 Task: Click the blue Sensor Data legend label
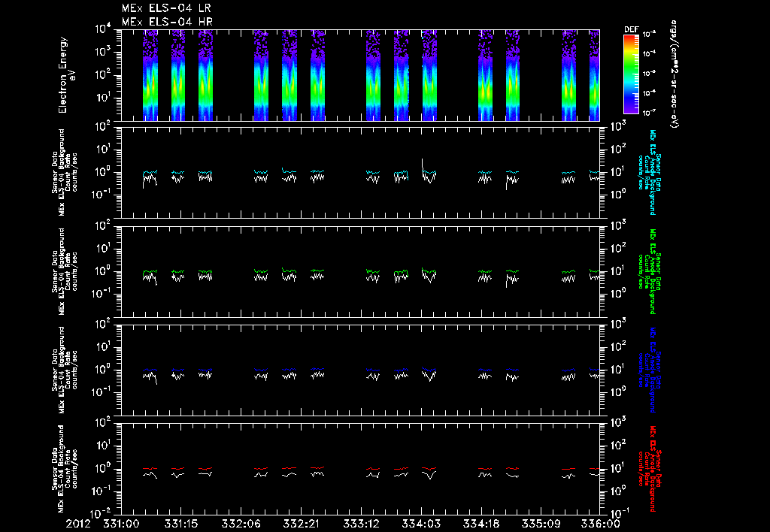click(x=650, y=370)
